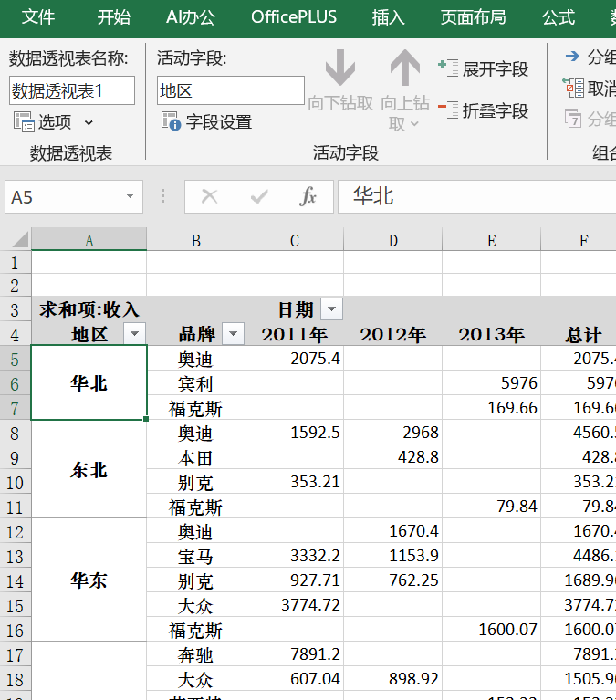Screen dimensions: 616x700
Task: Select the 东北 region cell
Action: pos(89,469)
